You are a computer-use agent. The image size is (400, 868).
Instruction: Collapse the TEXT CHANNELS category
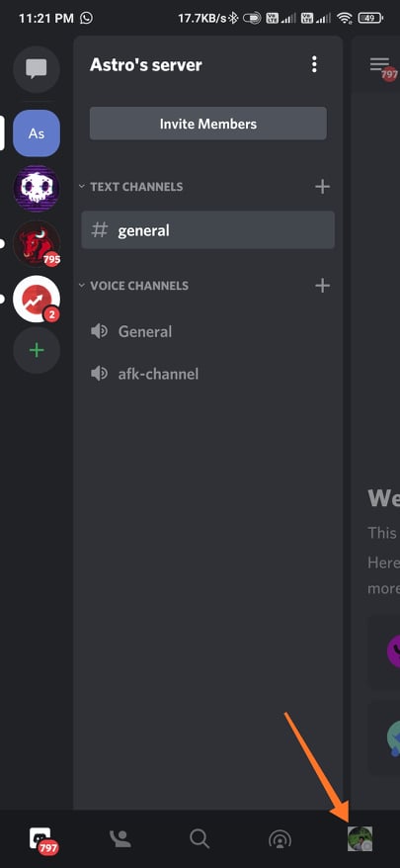tap(131, 187)
